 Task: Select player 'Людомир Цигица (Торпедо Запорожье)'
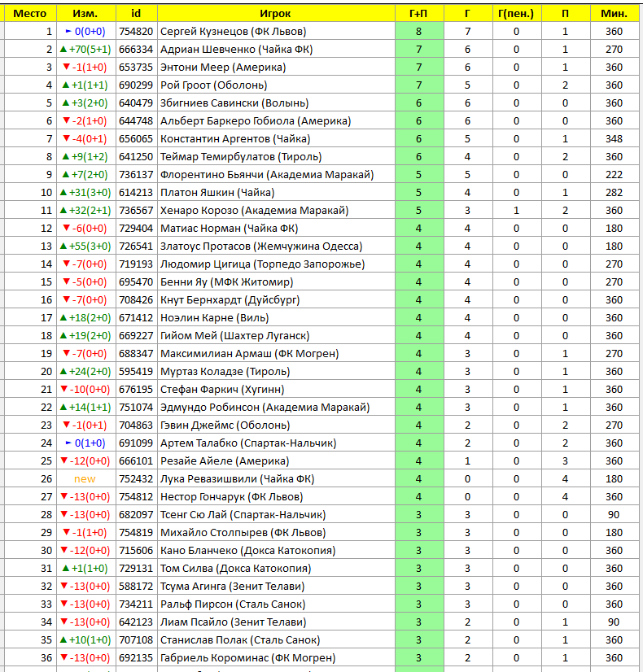pos(276,264)
